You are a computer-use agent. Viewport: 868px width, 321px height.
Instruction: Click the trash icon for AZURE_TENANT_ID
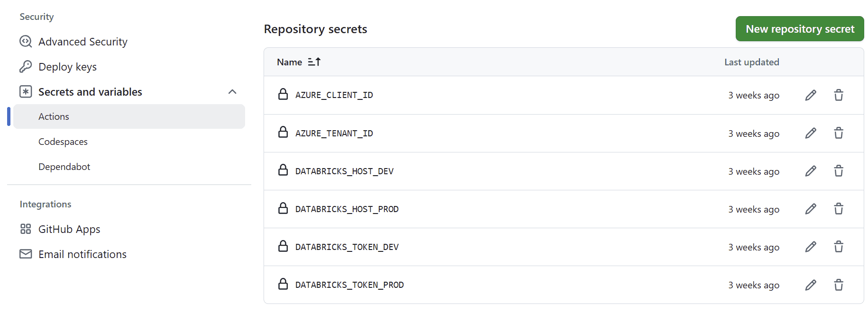[x=839, y=133]
